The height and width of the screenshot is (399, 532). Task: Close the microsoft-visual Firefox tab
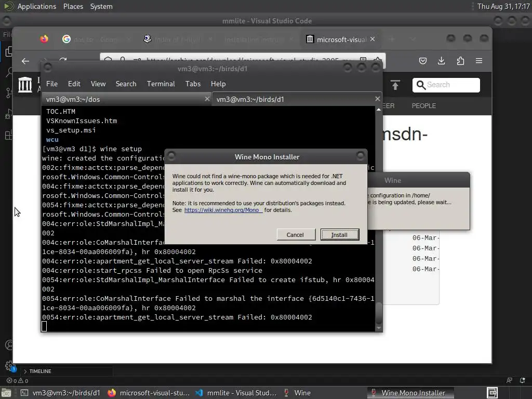coord(373,39)
